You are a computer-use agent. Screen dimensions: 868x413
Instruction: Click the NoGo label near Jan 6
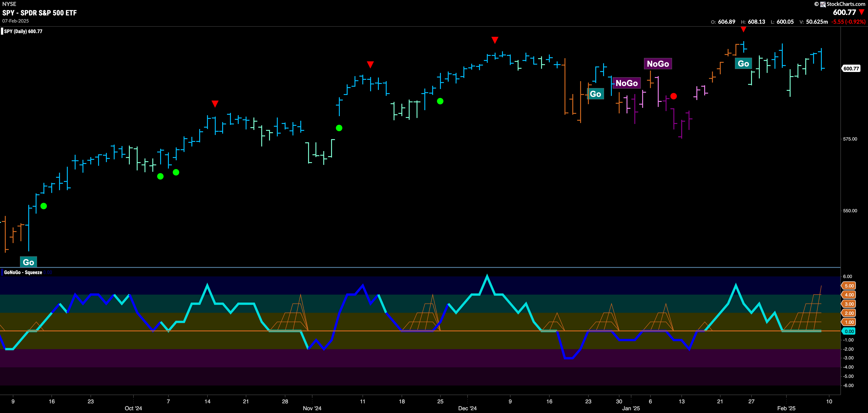[658, 64]
